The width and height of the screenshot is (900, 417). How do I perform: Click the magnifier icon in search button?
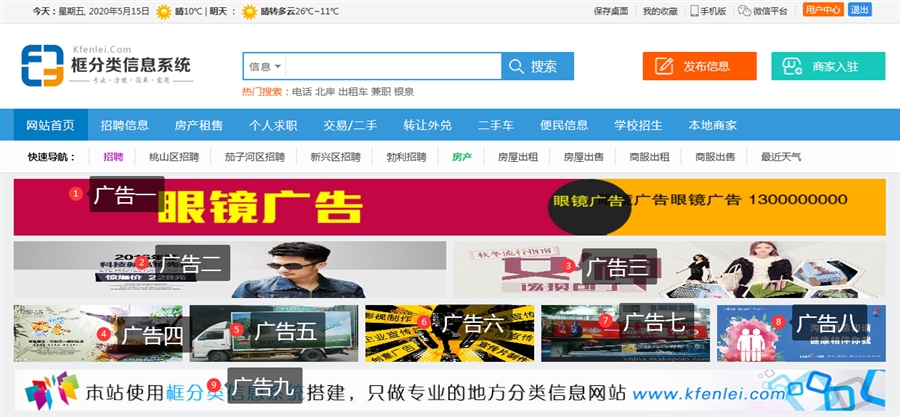click(x=516, y=67)
